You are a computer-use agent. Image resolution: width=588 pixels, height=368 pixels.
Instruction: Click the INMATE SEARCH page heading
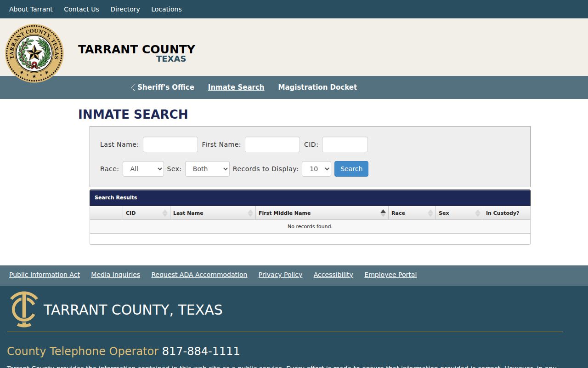pos(133,115)
